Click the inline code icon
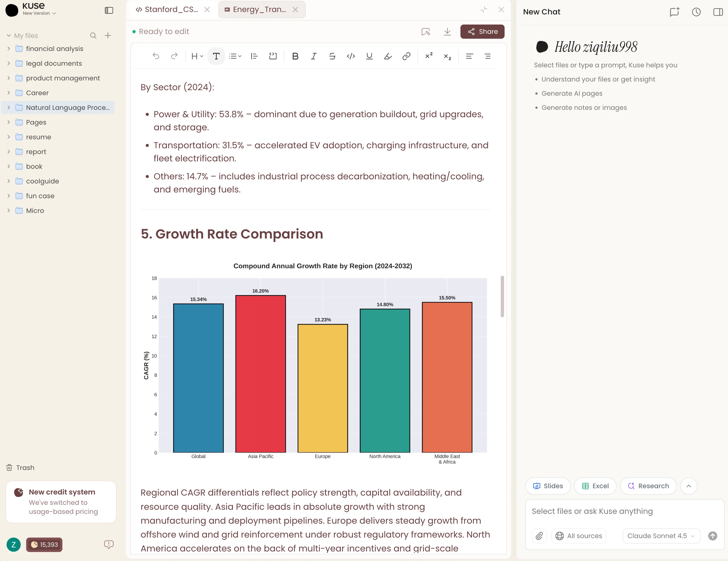This screenshot has height=561, width=728. (351, 56)
